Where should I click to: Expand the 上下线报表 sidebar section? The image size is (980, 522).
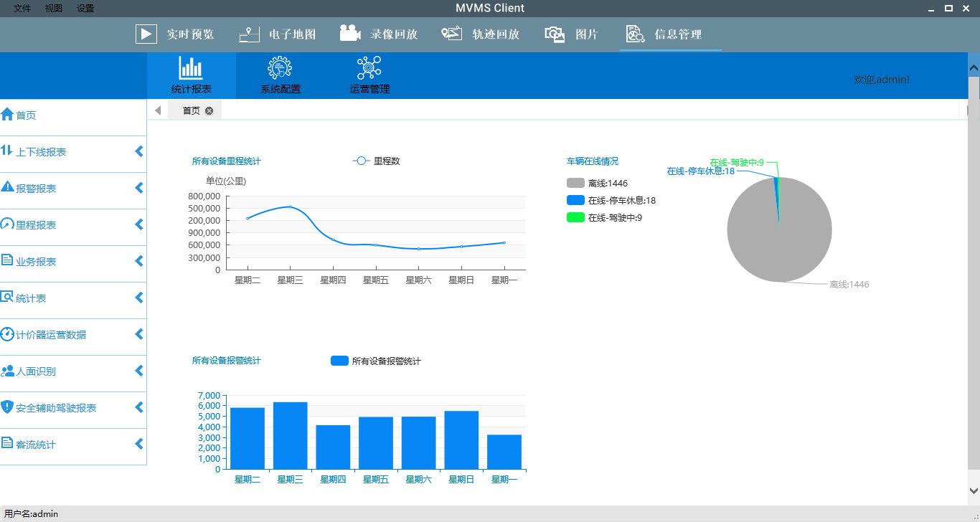coord(139,152)
